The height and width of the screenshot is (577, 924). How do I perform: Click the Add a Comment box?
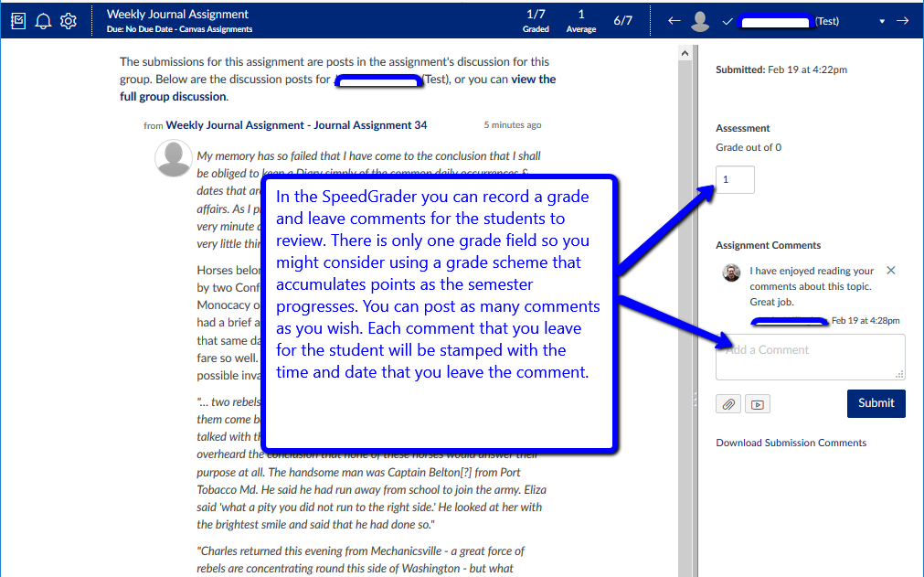tap(811, 358)
